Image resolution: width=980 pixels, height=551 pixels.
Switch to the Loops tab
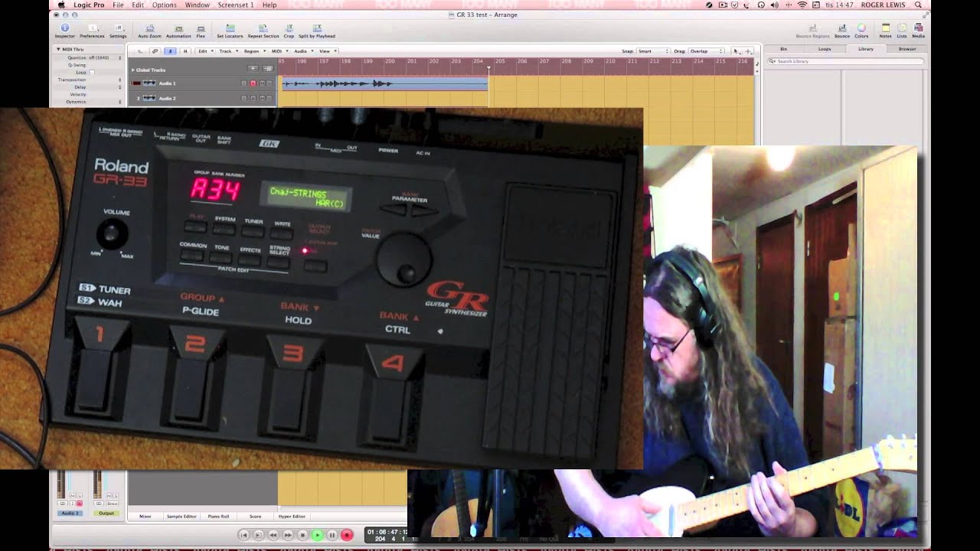(x=825, y=49)
